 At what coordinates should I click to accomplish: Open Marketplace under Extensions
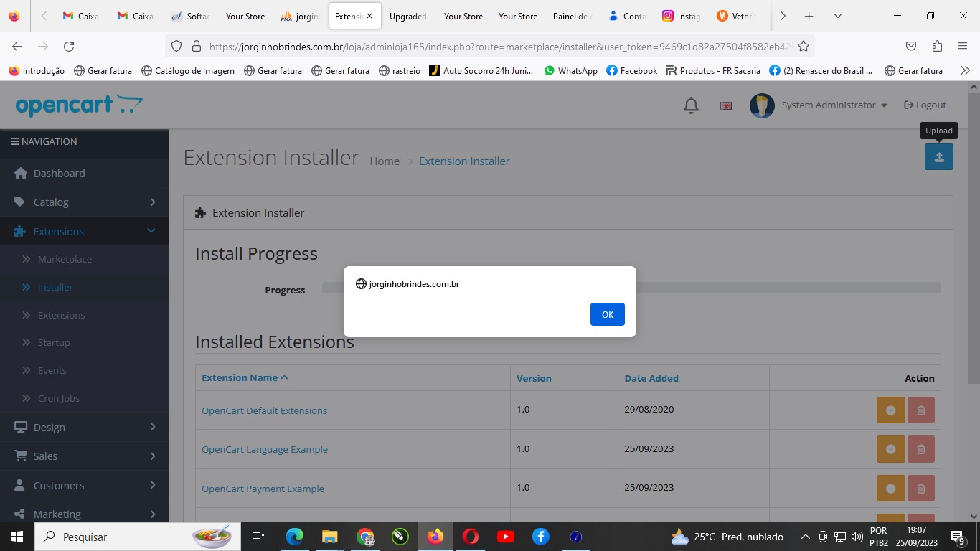pos(65,259)
